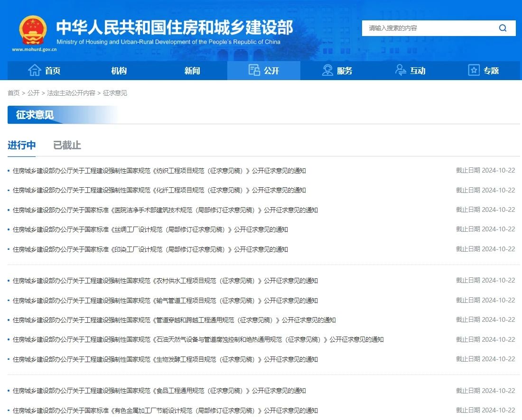Click the house icon for 首页

(x=35, y=71)
